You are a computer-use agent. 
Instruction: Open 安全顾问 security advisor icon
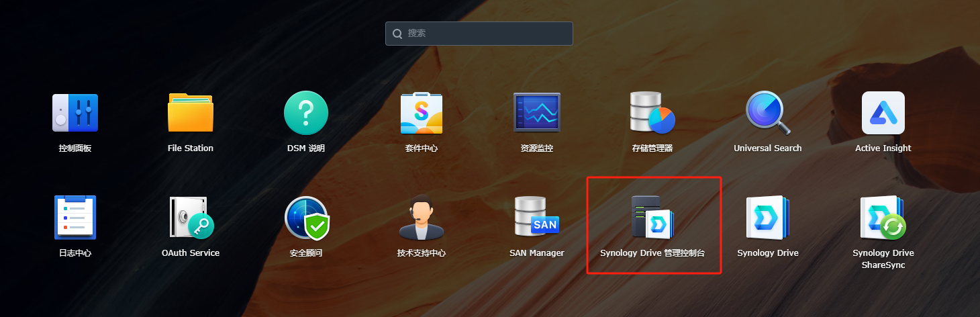point(306,218)
